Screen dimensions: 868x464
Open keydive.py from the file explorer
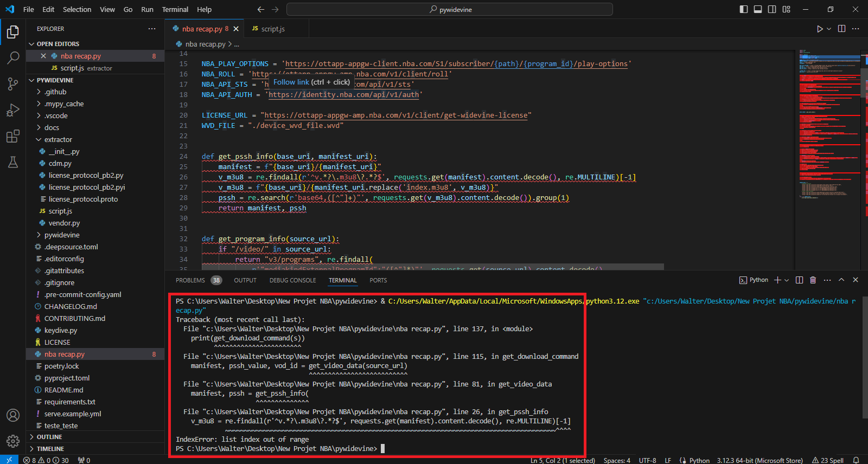(x=61, y=330)
